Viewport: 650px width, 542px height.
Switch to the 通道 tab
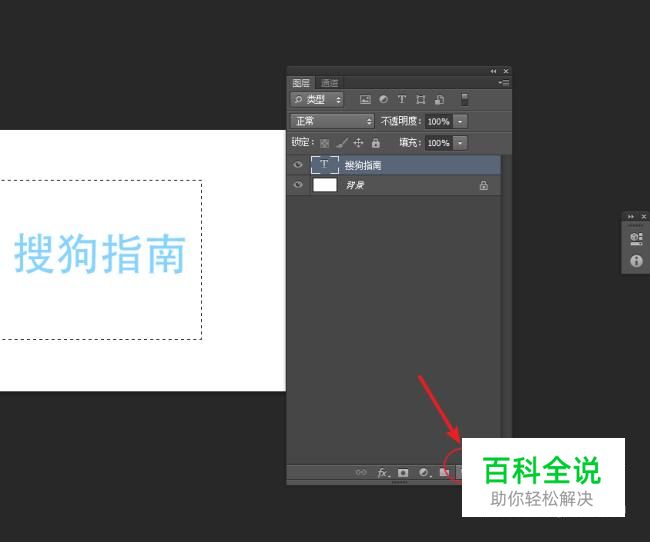click(x=330, y=83)
